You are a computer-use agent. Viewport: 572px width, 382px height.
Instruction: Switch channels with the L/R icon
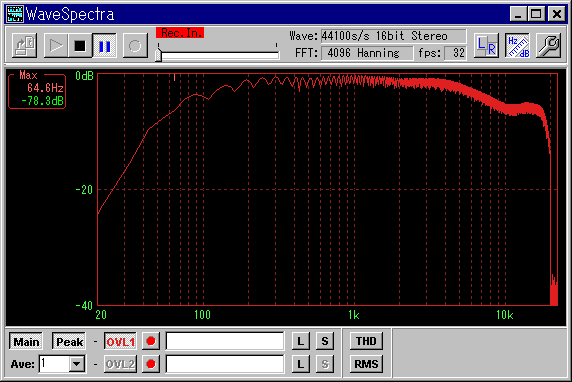tap(486, 46)
